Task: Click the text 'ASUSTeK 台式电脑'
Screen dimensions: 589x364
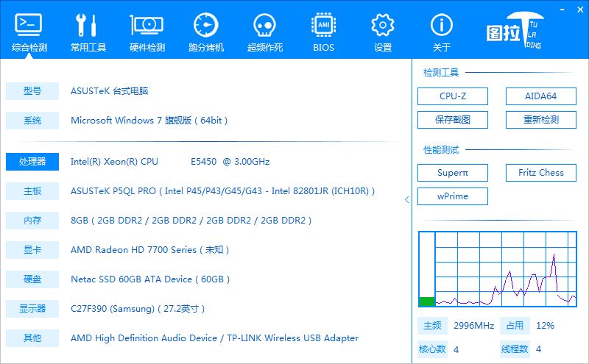Action: click(x=109, y=90)
